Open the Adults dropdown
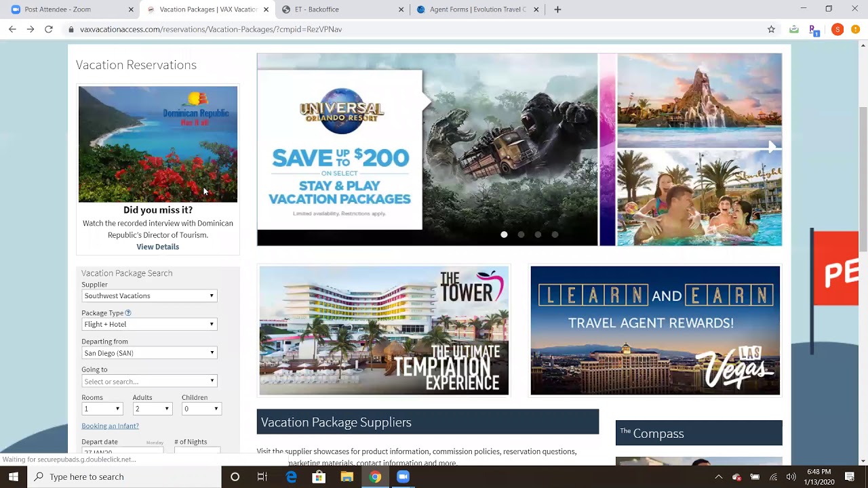Screen dimensions: 868x488 click(153, 409)
